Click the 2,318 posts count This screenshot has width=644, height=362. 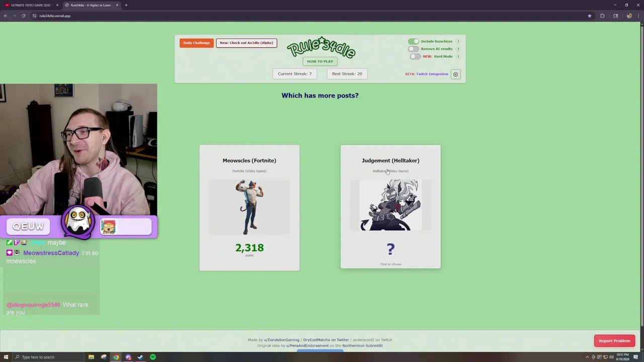[x=250, y=248]
